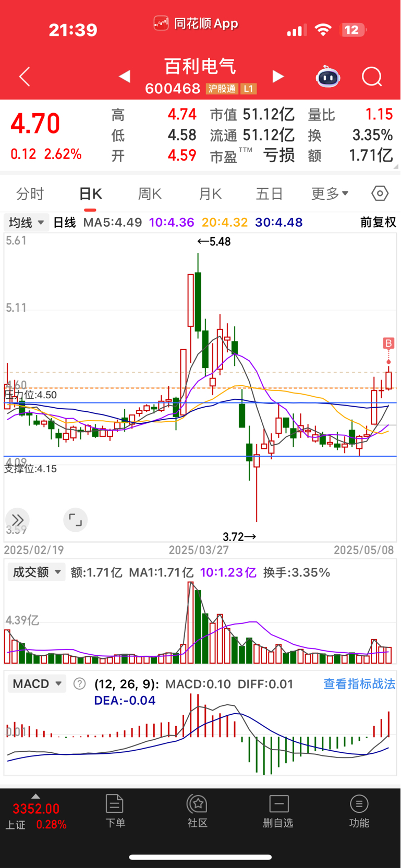This screenshot has height=868, width=401.
Task: Go back with the left chevron arrow
Action: coord(25,77)
